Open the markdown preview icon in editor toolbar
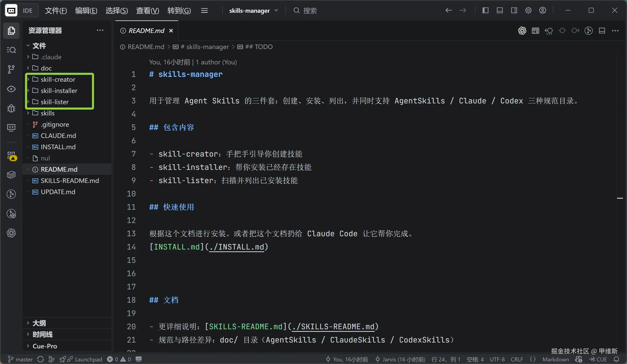Image resolution: width=627 pixels, height=364 pixels. [x=535, y=31]
